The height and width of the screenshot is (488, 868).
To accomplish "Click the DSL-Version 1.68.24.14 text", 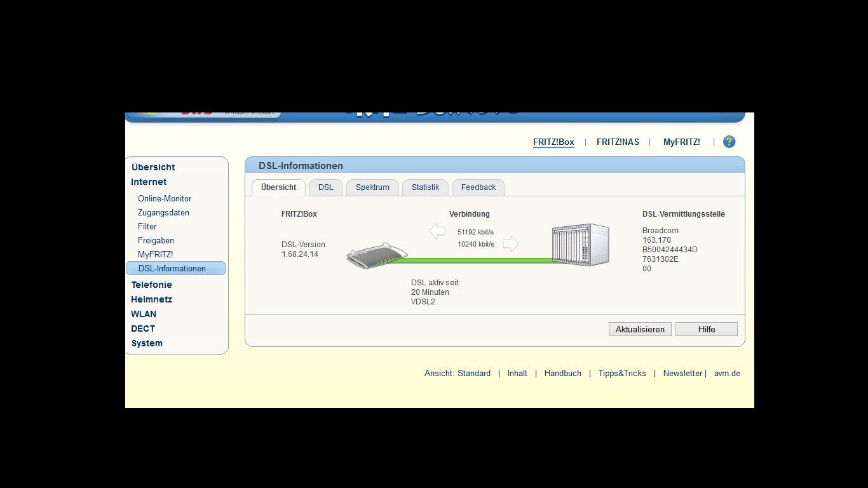I will click(x=303, y=249).
